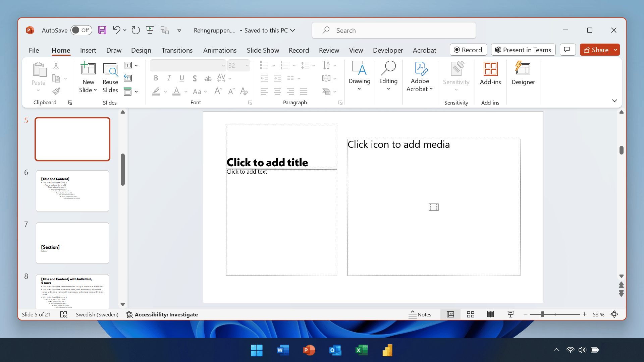Apply text highlight color
644x362 pixels.
point(156,91)
